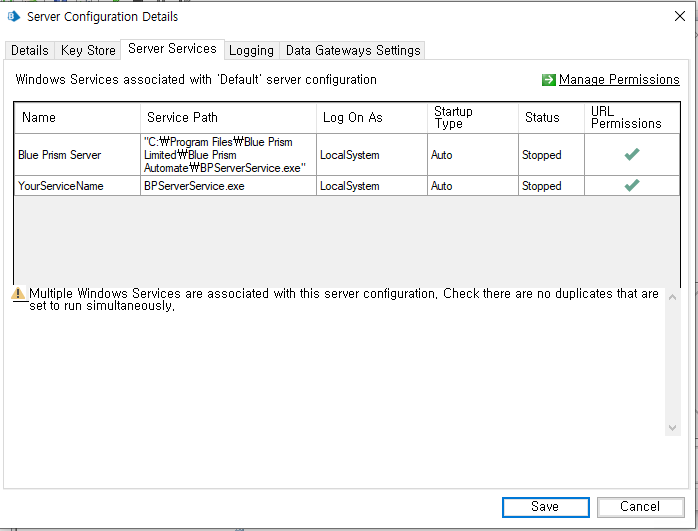Click the Cancel button

[639, 506]
